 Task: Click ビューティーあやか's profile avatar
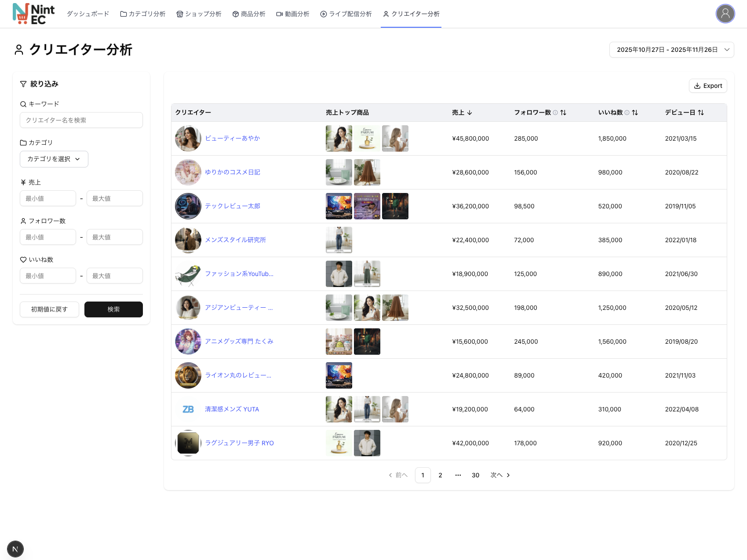coord(188,138)
